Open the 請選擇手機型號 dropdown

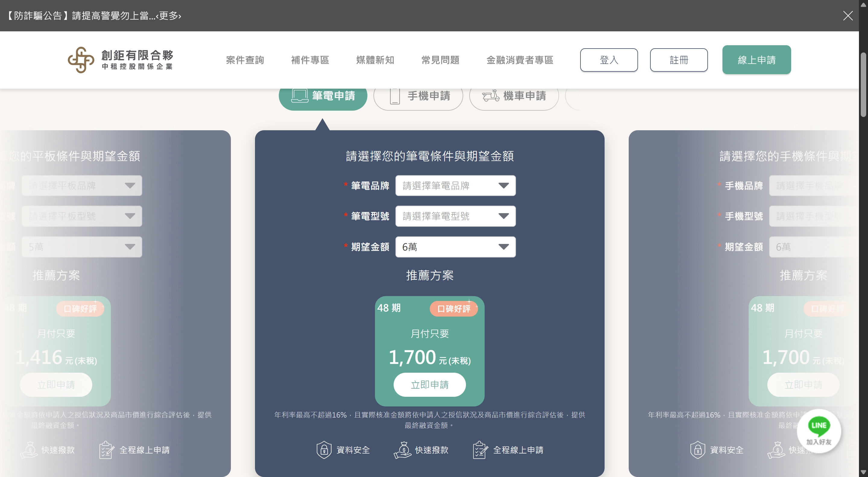[814, 216]
